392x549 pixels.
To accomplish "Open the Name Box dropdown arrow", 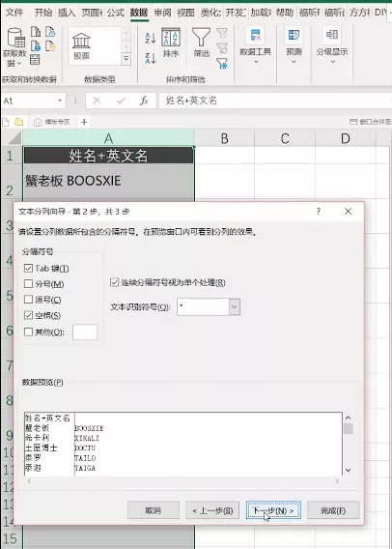I will pyautogui.click(x=60, y=101).
